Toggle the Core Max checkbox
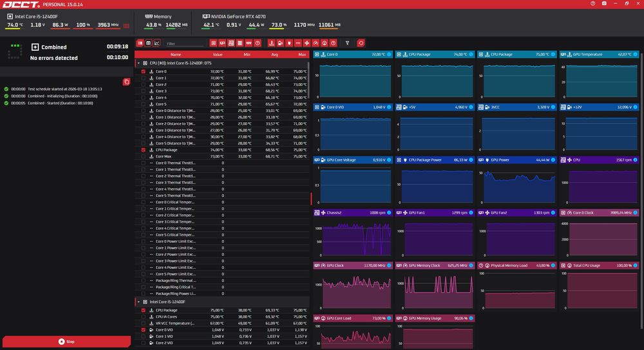Viewport: 644px width, 350px height. (x=144, y=156)
